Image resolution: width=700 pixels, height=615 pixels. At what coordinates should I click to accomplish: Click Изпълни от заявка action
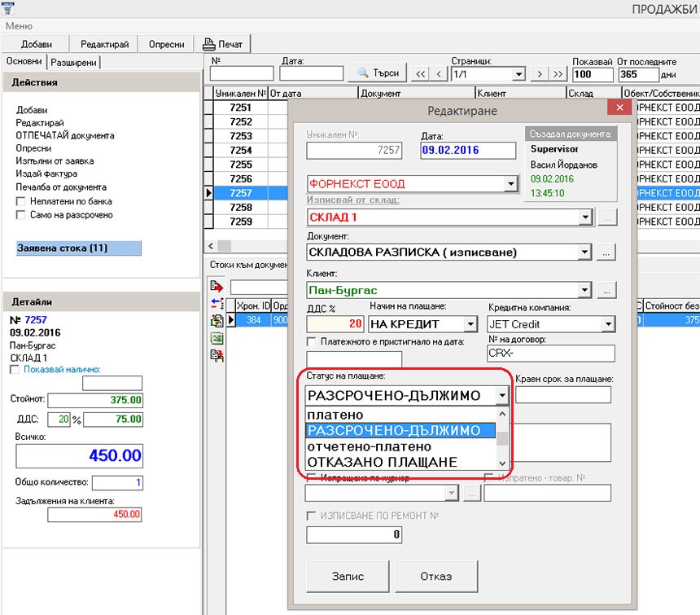55,160
